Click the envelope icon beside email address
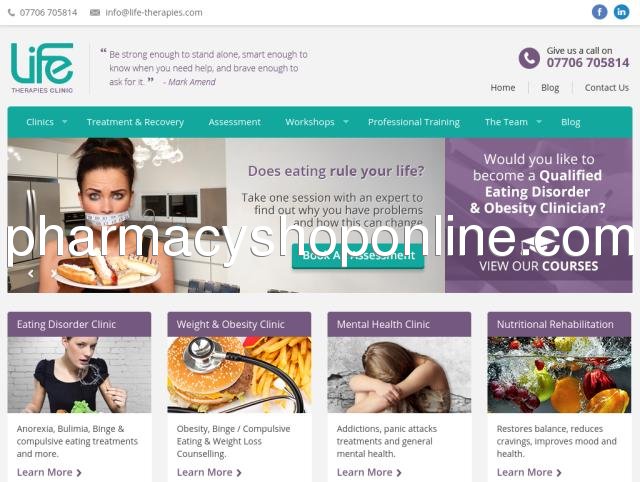 (95, 13)
